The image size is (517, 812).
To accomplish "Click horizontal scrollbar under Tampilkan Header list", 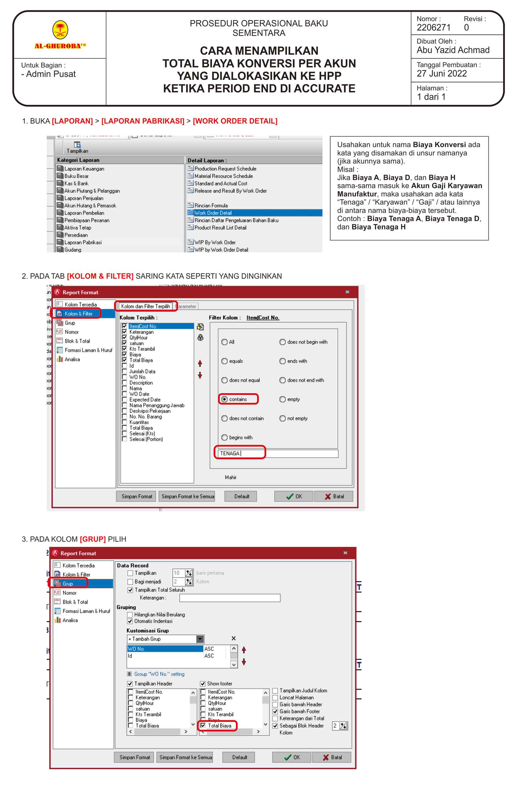I will tap(158, 732).
